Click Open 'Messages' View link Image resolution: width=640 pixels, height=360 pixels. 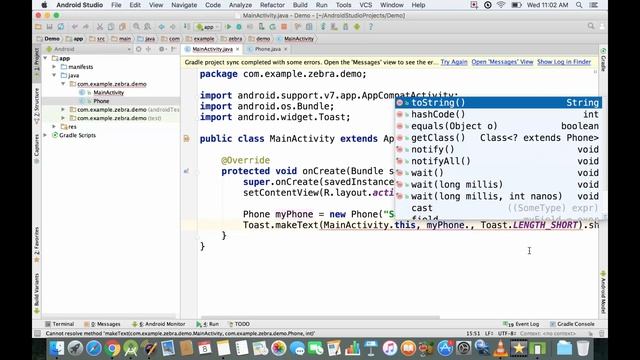502,62
